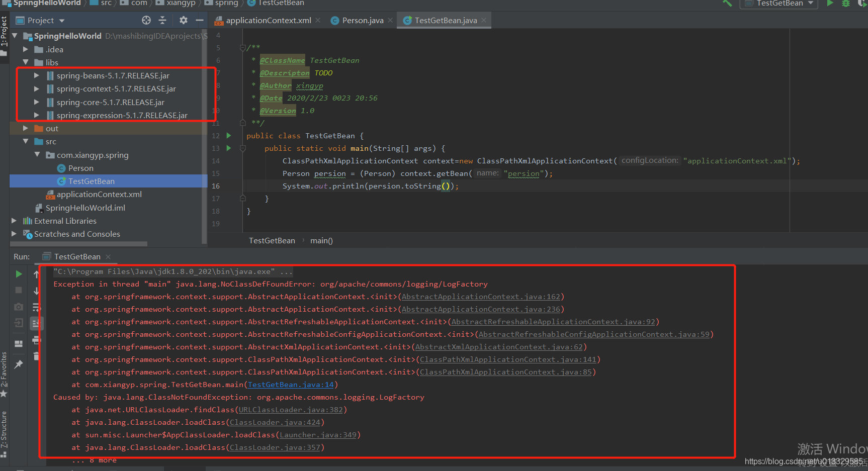Close the TestGetBean Run tab

108,257
